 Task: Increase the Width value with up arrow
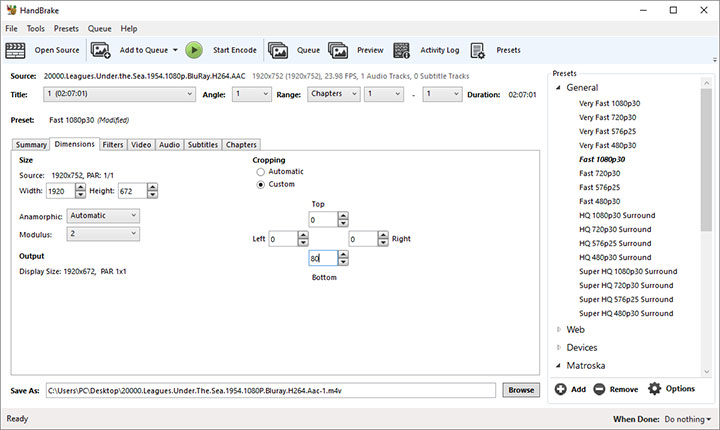[x=80, y=187]
